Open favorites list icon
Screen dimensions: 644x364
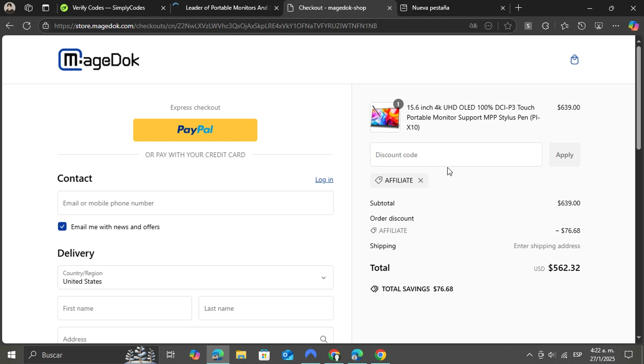click(565, 26)
